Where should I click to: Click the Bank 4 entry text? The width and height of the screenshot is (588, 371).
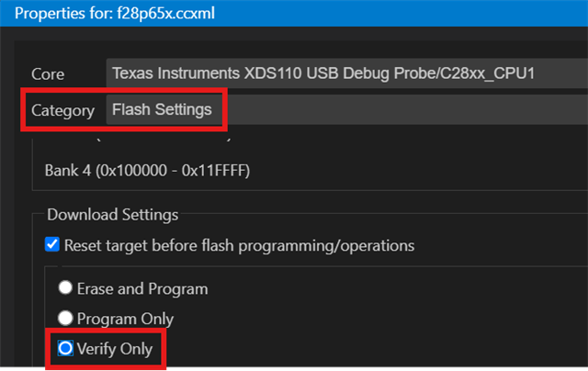pos(147,171)
